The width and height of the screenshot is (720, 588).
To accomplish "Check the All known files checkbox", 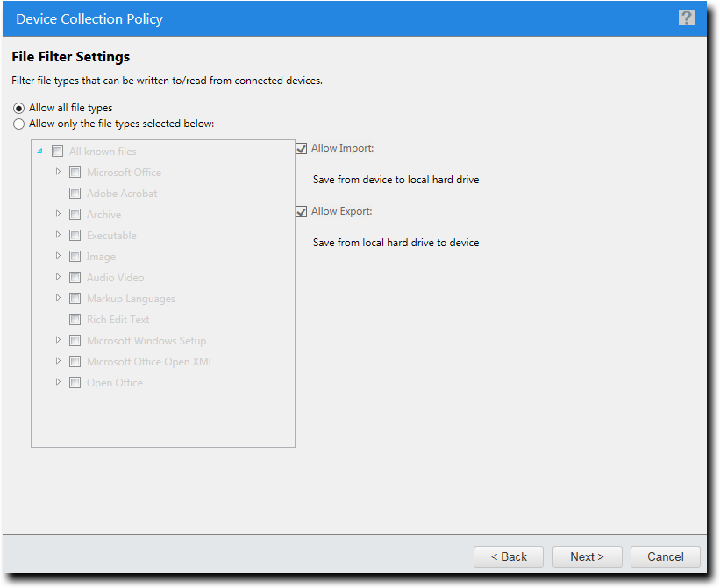I will coord(57,151).
